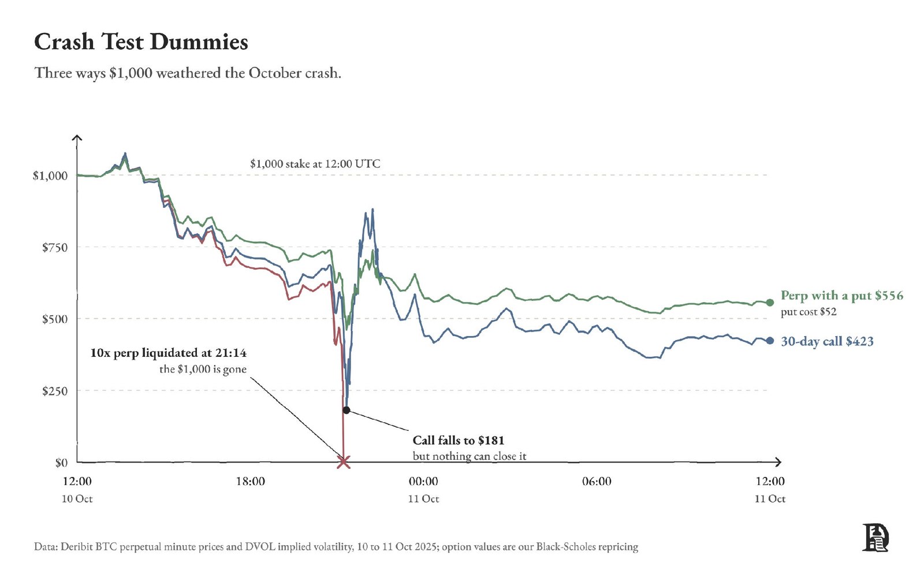Click the 'Perp with a put $556' label

[x=842, y=296]
